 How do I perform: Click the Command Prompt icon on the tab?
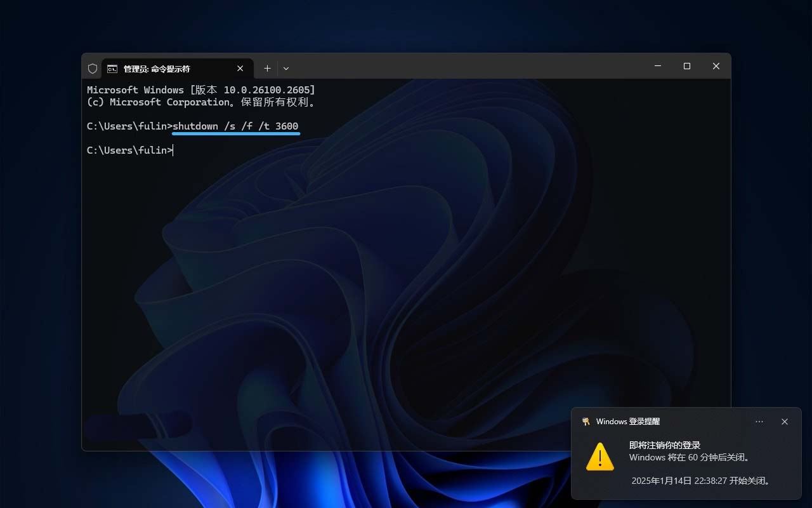(112, 69)
